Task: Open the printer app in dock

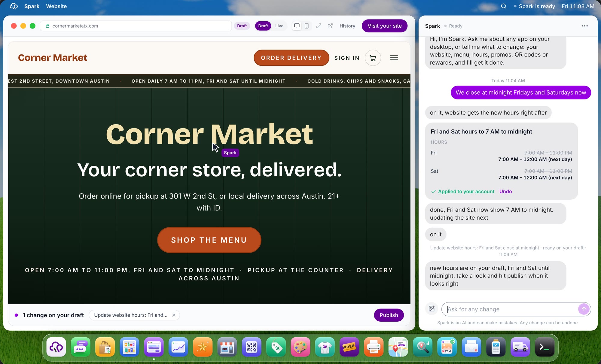Action: pos(374,347)
